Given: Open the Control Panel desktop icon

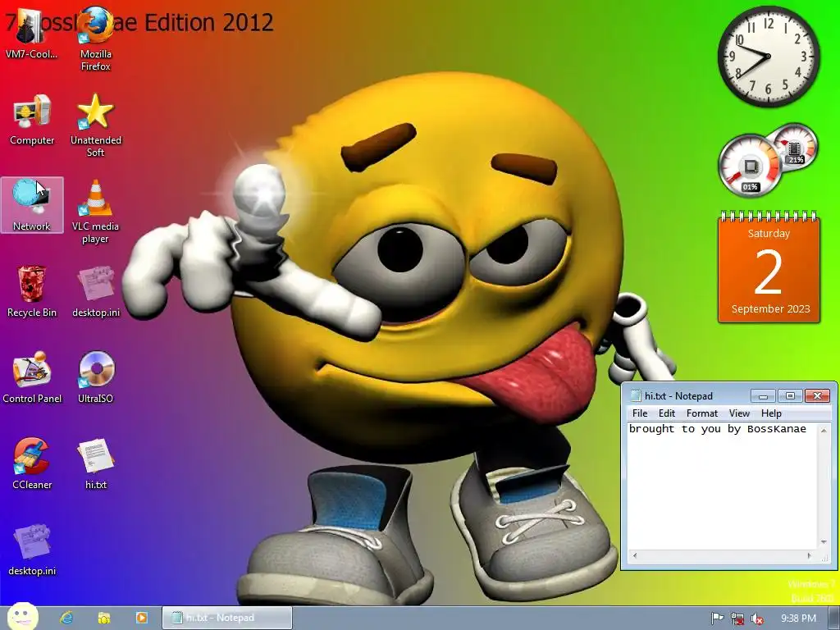Looking at the screenshot, I should pyautogui.click(x=32, y=377).
